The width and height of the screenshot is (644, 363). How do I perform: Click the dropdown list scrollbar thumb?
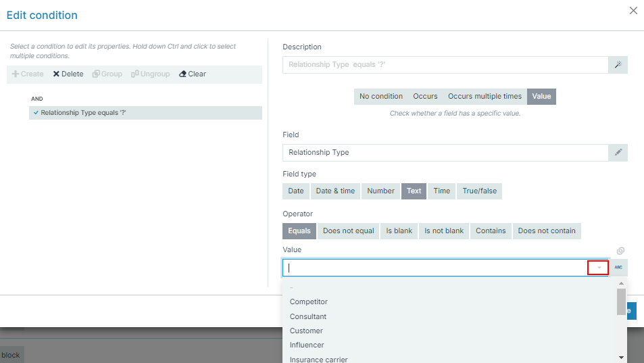pyautogui.click(x=621, y=301)
